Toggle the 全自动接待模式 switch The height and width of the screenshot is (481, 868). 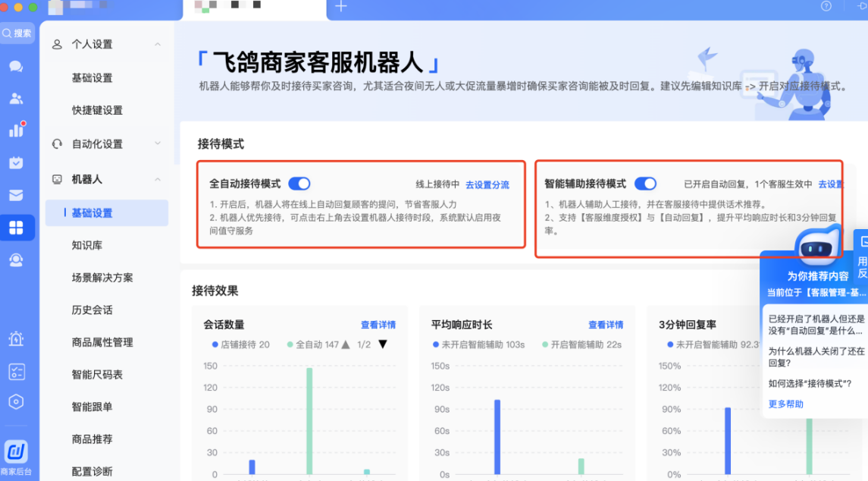click(299, 184)
